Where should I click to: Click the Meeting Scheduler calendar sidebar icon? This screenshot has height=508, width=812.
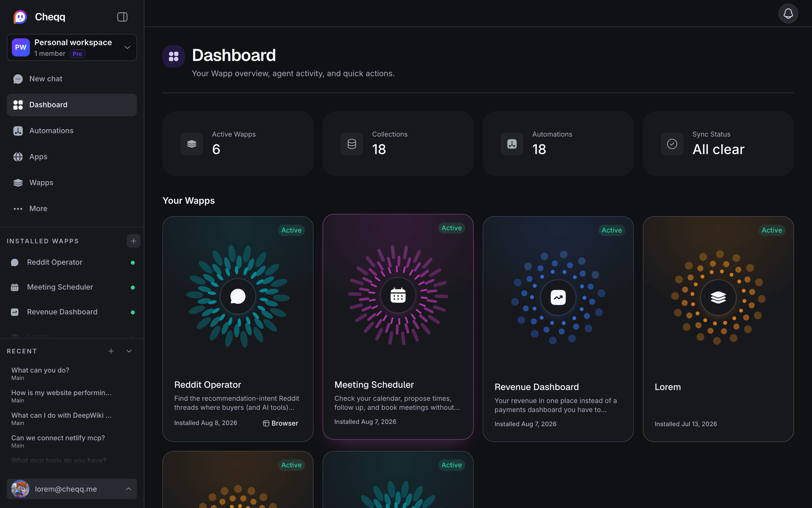[15, 287]
